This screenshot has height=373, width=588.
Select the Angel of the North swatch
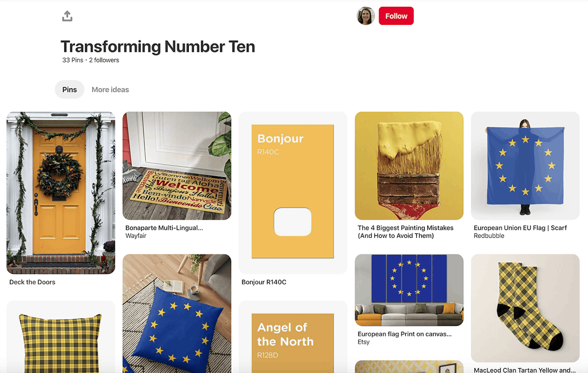(x=293, y=337)
